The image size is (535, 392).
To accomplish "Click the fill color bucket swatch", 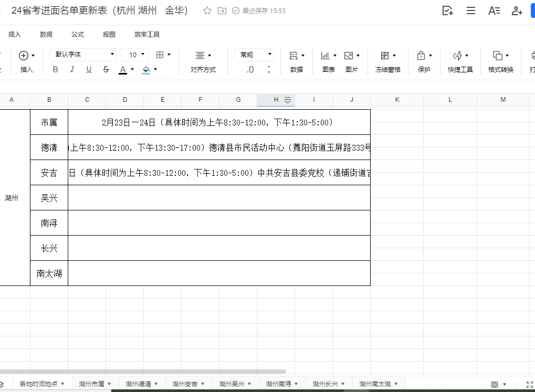I will 146,69.
